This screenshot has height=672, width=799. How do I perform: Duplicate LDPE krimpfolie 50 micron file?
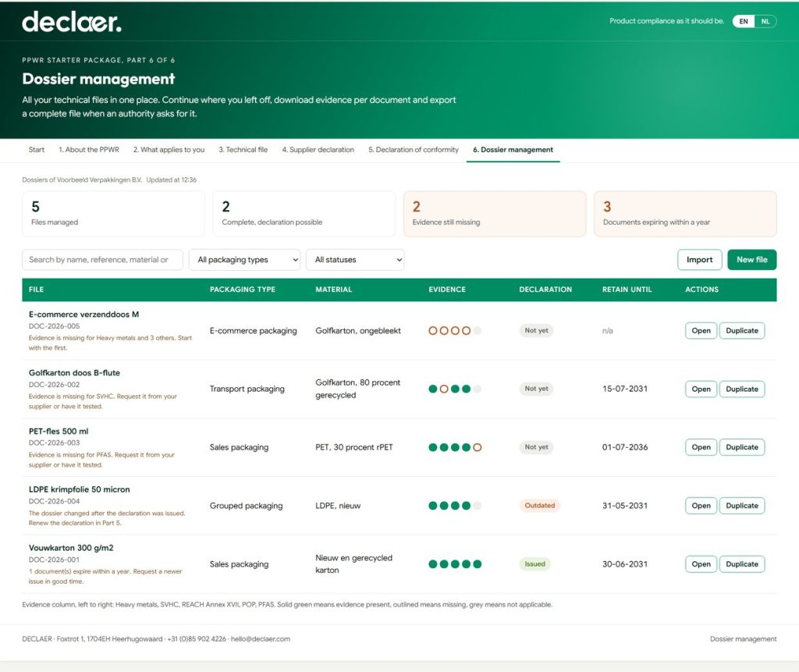pos(741,506)
